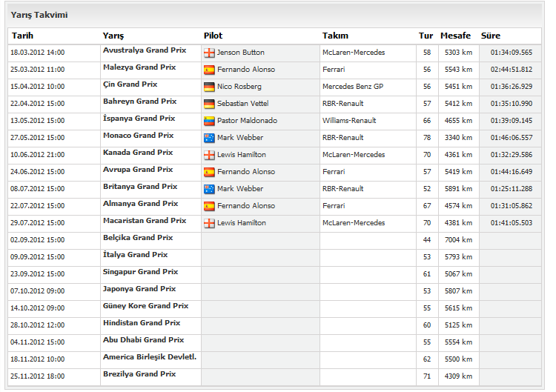
Task: Sort by Yarış column header
Action: click(113, 36)
